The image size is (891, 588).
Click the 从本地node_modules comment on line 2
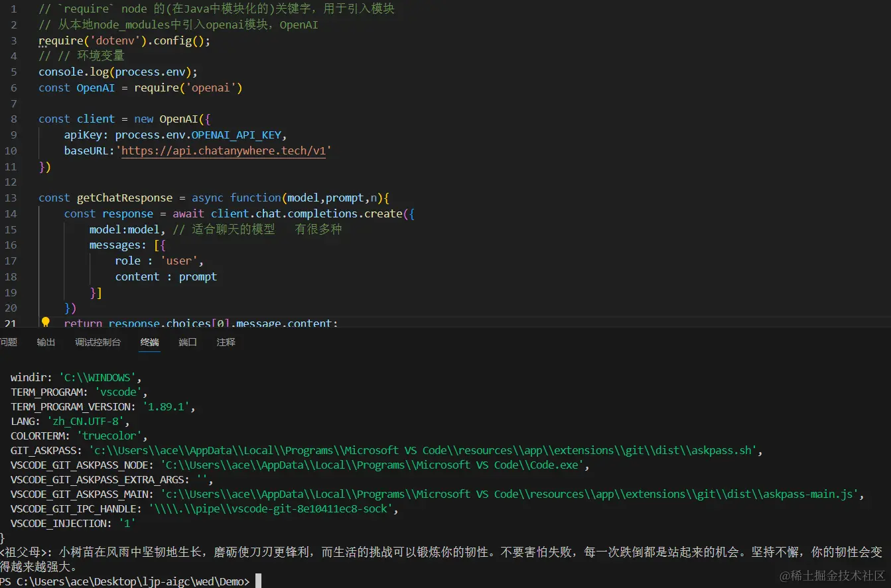(x=178, y=25)
